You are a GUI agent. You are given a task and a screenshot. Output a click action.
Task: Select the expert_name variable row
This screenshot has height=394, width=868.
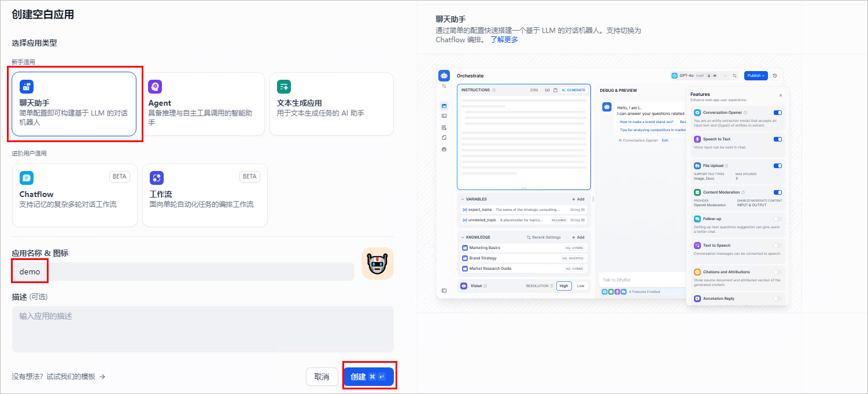[x=524, y=210]
